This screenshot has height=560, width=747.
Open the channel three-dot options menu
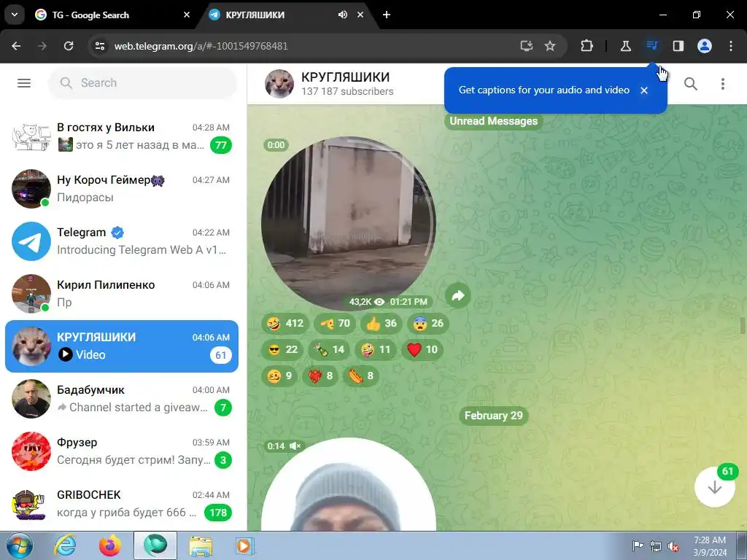[723, 84]
